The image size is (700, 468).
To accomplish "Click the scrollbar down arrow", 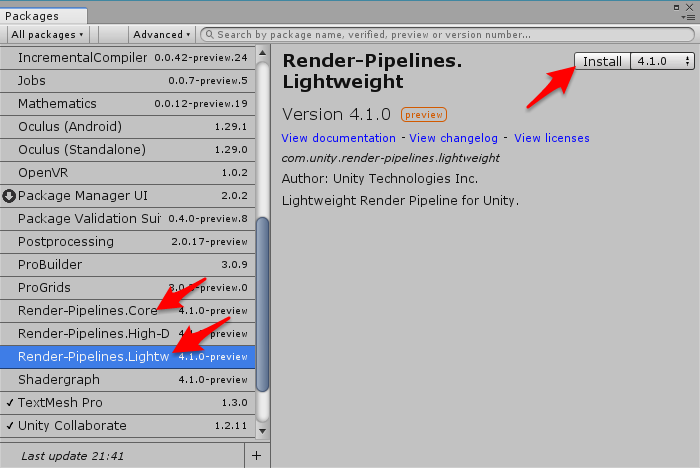I will point(262,431).
